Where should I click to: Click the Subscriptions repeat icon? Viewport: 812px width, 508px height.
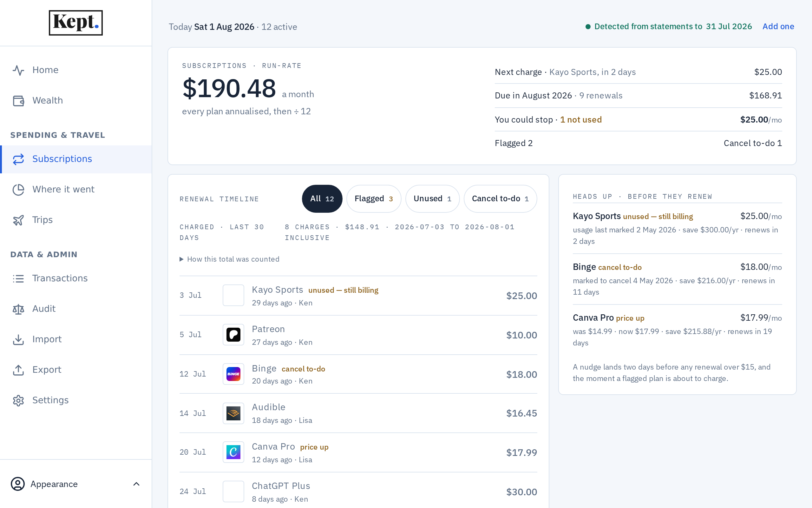coord(18,159)
